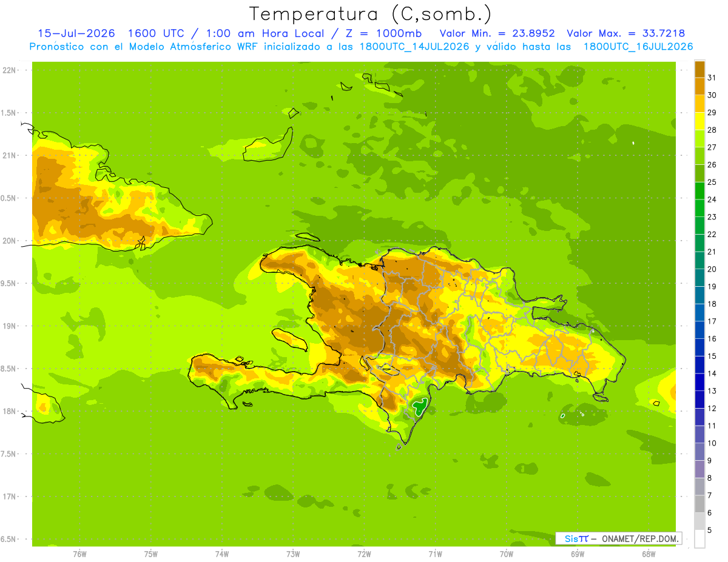728x562 pixels.
Task: Click the "75W" longitude label
Action: (x=151, y=554)
